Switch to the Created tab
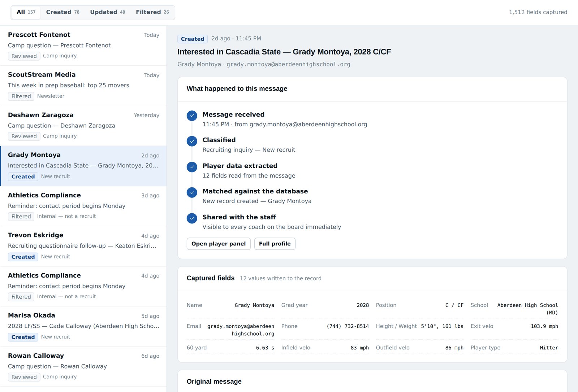This screenshot has height=392, width=578. (62, 12)
